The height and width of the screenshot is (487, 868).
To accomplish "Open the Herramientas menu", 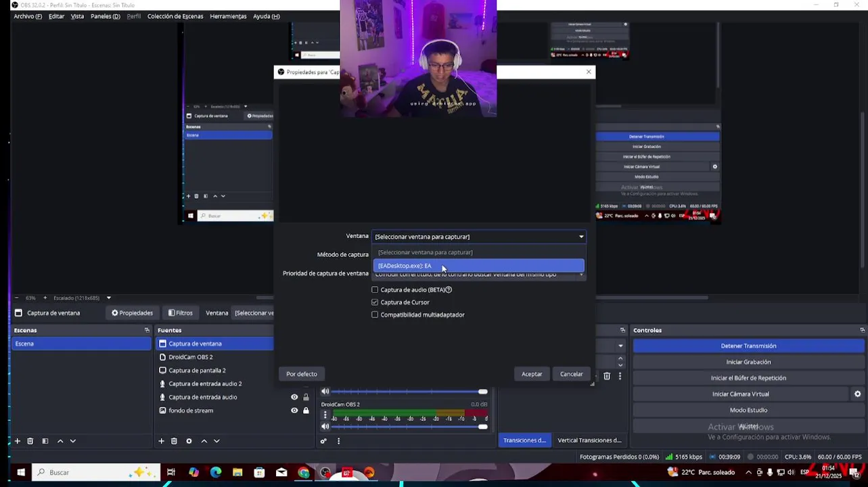I will [228, 16].
